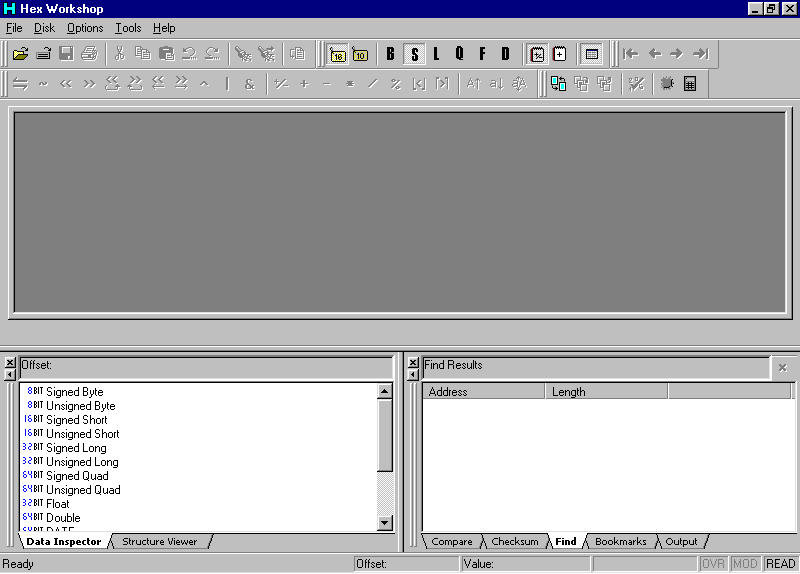The image size is (800, 574).
Task: Click the forward navigation arrow
Action: click(677, 54)
